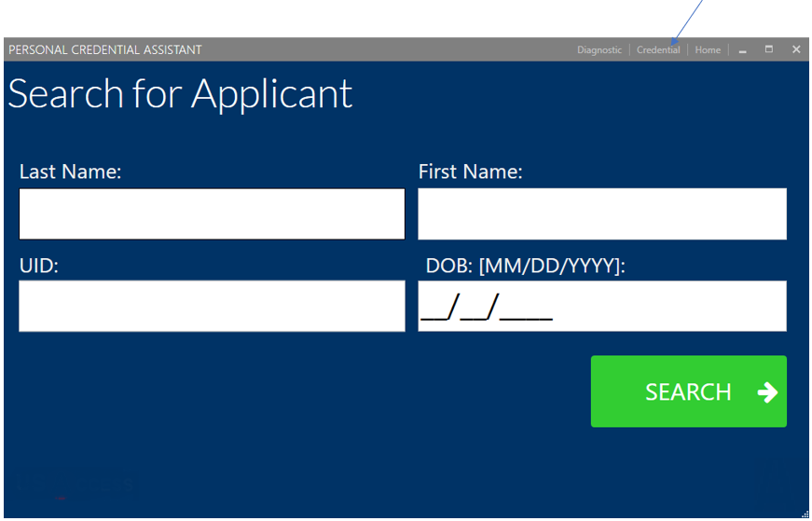Click the 'Search for Applicant' heading
The height and width of the screenshot is (521, 812).
coord(180,94)
